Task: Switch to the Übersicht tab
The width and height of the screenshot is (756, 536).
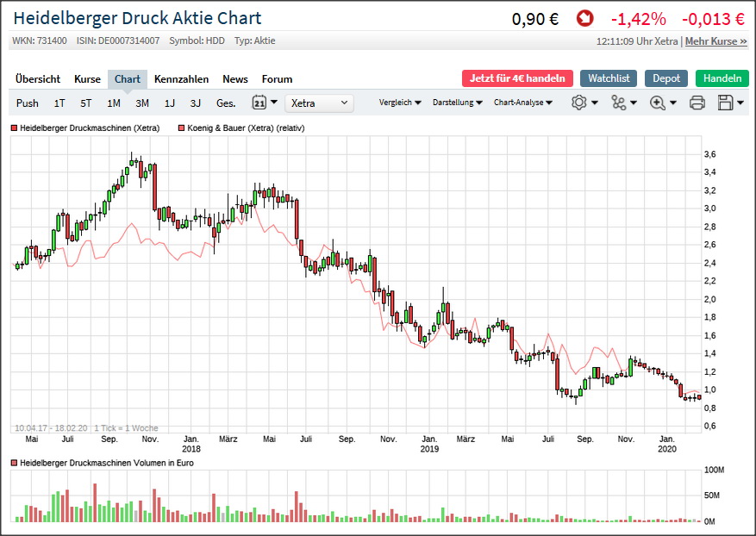Action: click(38, 79)
